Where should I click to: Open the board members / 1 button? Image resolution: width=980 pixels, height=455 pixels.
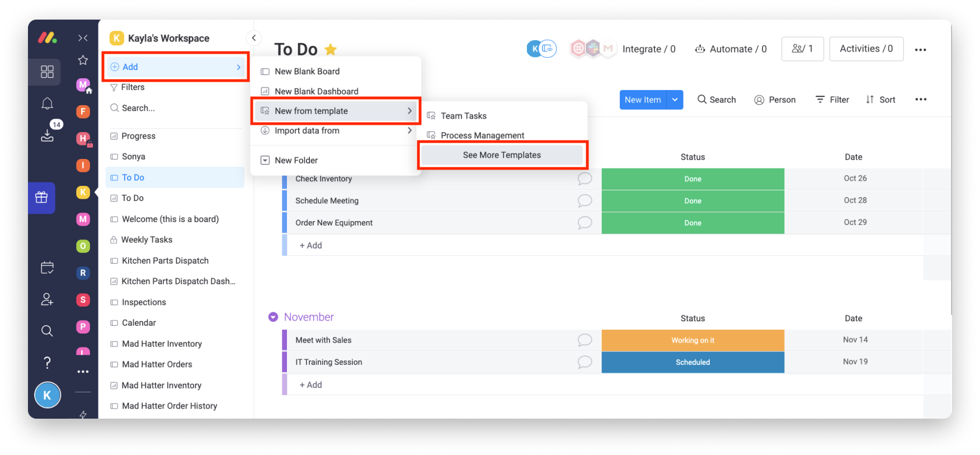click(802, 49)
